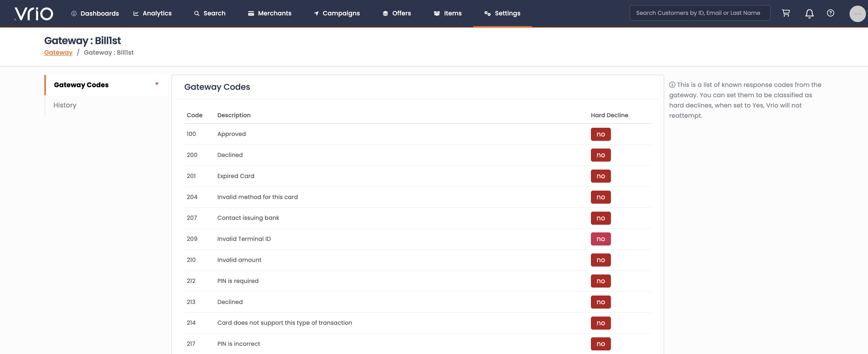Open the Campaigns menu
Image resolution: width=868 pixels, height=354 pixels.
click(337, 14)
